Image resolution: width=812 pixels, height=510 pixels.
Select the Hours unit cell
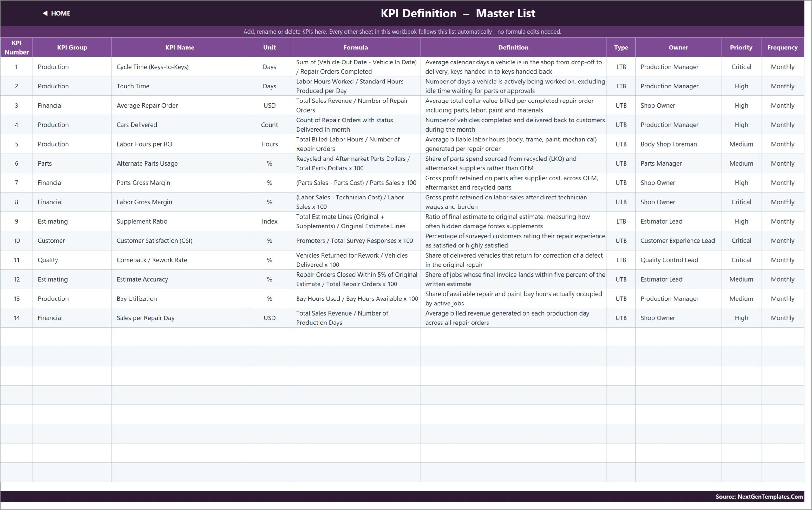coord(269,144)
